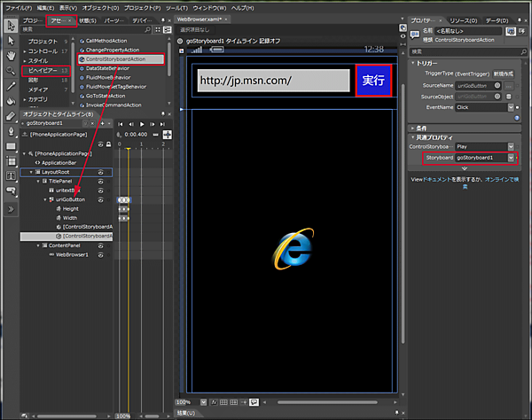Viewport: 532px width, 420px height.
Task: Toggle visibility eye for ContentPanel
Action: click(100, 245)
